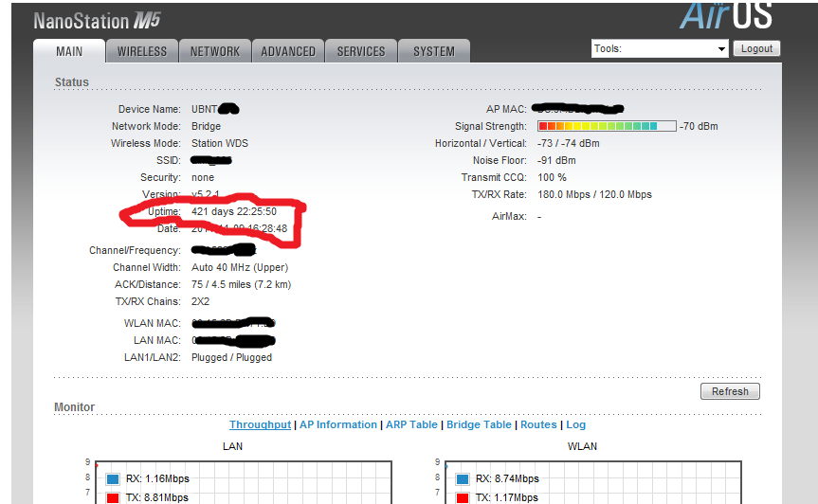Screen dimensions: 818x504
Task: Click the NanoStation M5 logo
Action: [97, 21]
